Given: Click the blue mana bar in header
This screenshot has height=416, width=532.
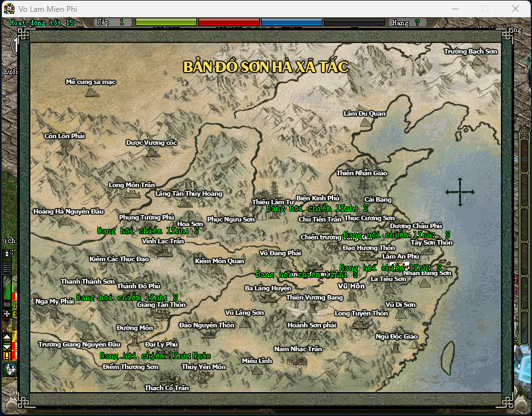Looking at the screenshot, I should [x=291, y=22].
